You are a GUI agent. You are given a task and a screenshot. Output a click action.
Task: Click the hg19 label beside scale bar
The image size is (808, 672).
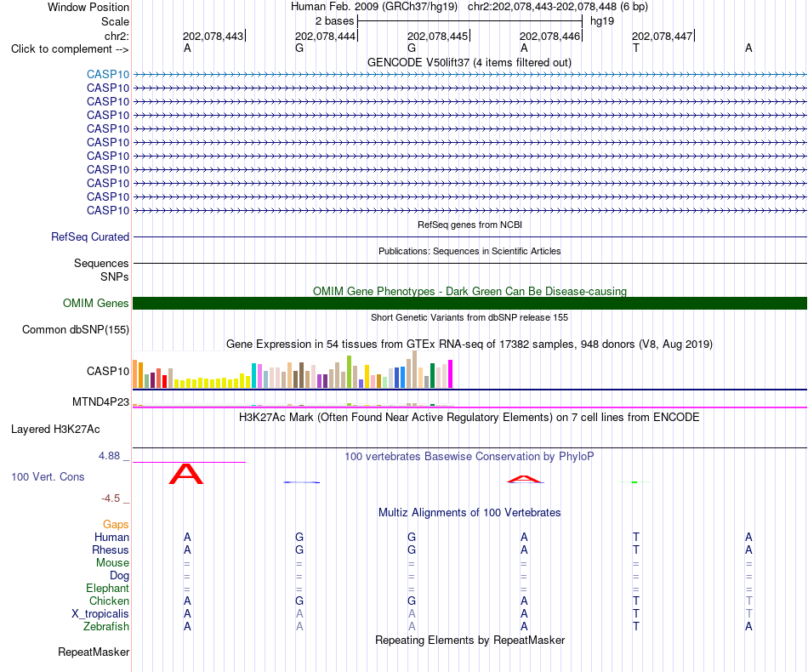coord(602,21)
